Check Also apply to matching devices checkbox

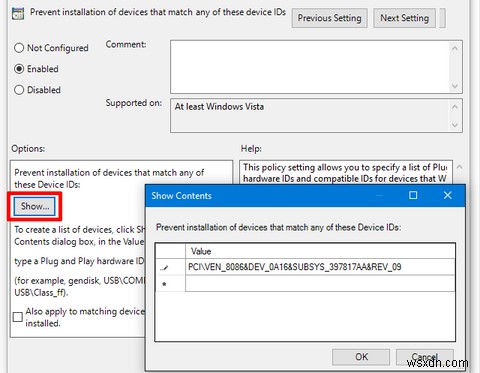pyautogui.click(x=18, y=317)
